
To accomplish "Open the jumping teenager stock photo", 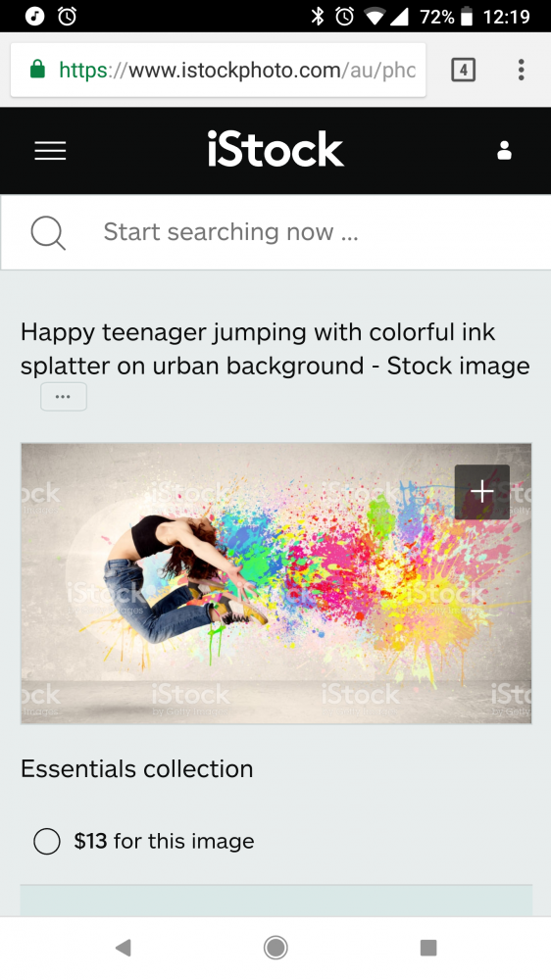I will 276,584.
